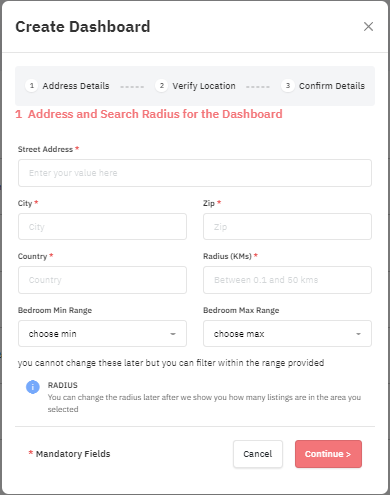Screen dimensions: 390x495
Task: Focus the Zip input field
Action: [x=287, y=227]
